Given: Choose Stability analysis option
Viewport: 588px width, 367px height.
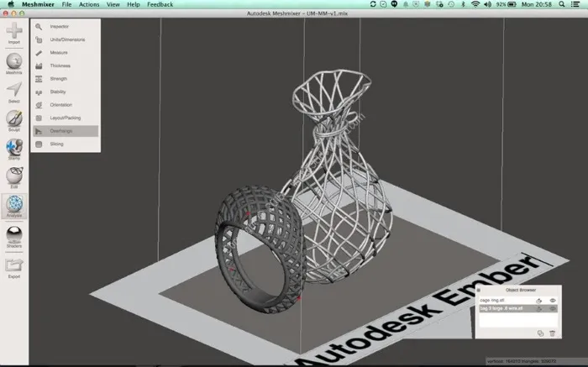Looking at the screenshot, I should click(x=66, y=92).
